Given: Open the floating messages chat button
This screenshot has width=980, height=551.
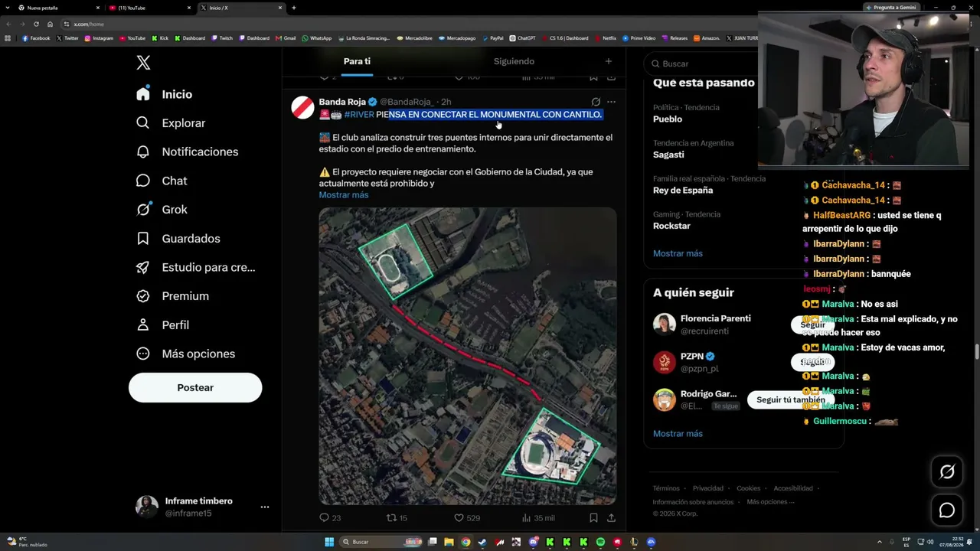Looking at the screenshot, I should (947, 510).
